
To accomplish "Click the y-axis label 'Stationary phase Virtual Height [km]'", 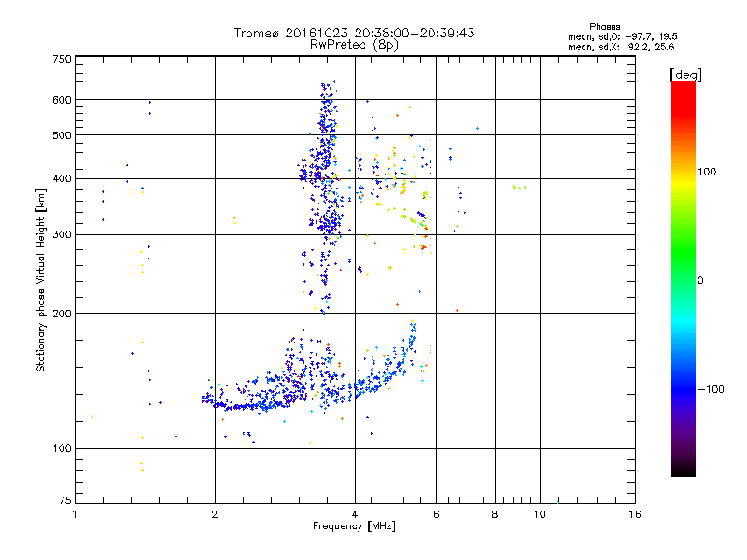I will click(40, 280).
